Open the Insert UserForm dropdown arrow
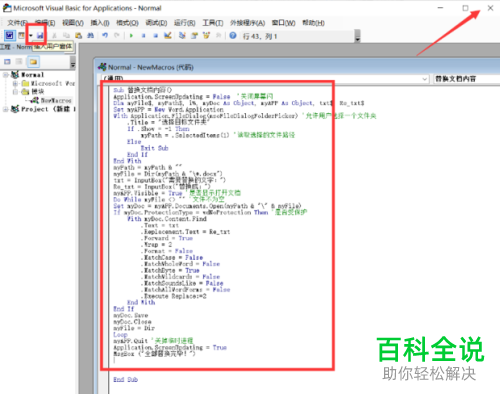This screenshot has height=394, width=500. click(30, 35)
